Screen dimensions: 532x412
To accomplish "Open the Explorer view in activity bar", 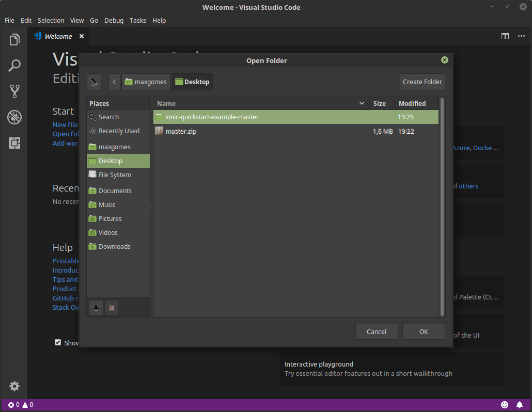I will point(14,40).
